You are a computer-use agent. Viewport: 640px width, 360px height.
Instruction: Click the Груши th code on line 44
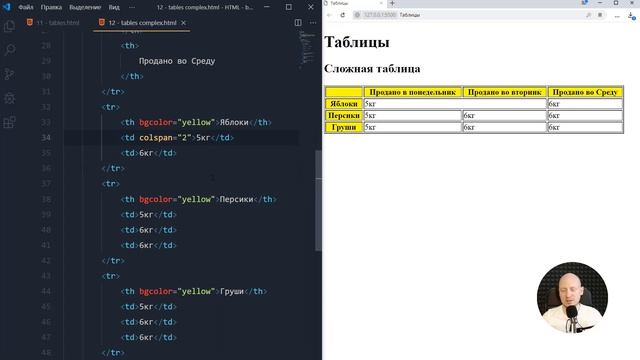point(194,291)
